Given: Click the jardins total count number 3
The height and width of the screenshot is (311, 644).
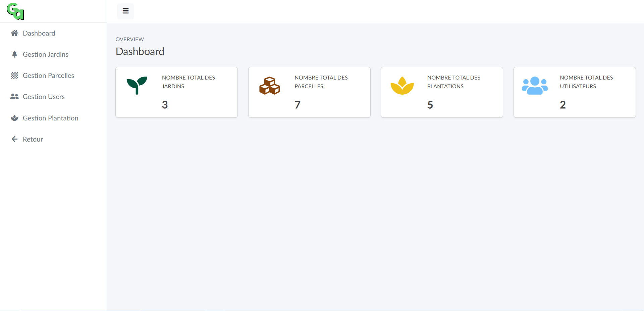Looking at the screenshot, I should pos(165,105).
